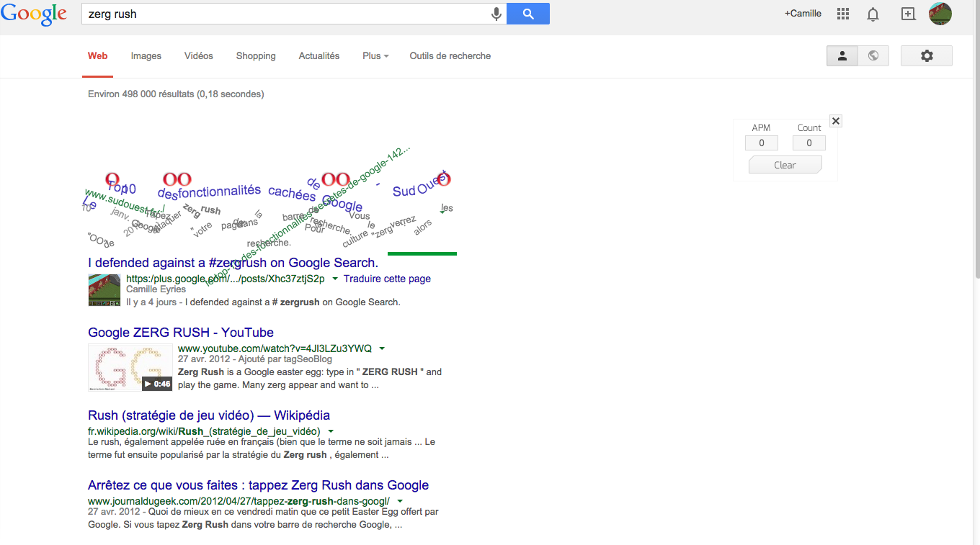
Task: Switch to the Vidéos tab
Action: point(199,55)
